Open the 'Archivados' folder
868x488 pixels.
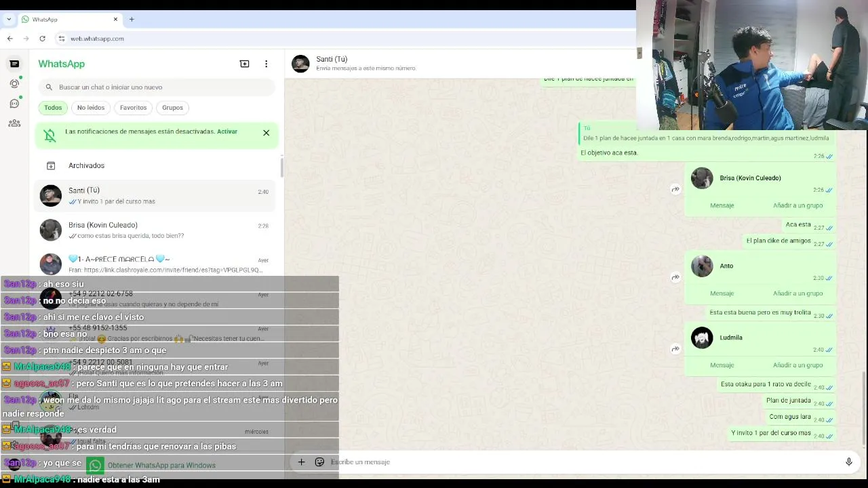(x=156, y=165)
